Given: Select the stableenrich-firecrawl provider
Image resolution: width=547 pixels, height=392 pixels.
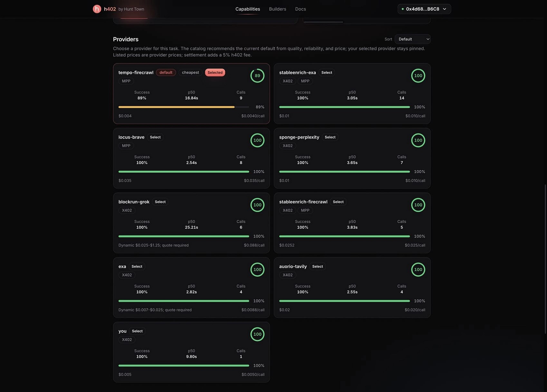Looking at the screenshot, I should 338,202.
